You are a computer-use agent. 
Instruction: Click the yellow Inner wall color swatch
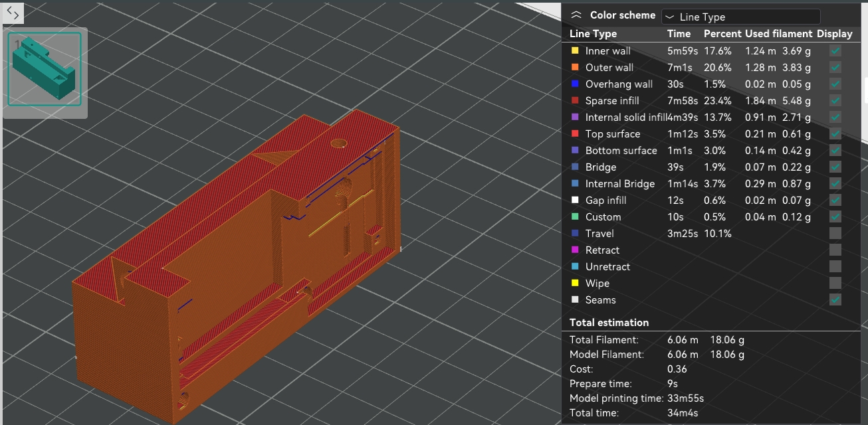[575, 50]
